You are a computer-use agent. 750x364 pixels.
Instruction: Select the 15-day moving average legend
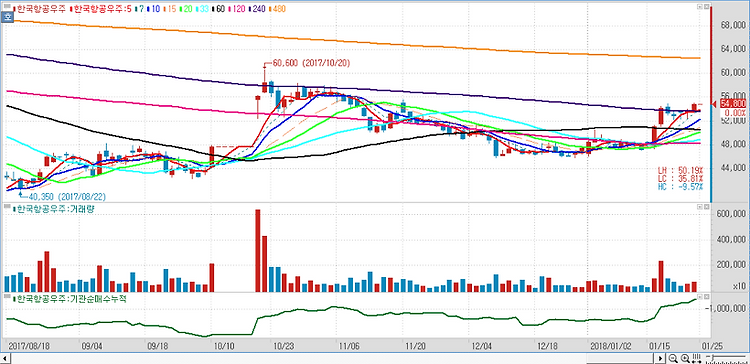pyautogui.click(x=170, y=9)
